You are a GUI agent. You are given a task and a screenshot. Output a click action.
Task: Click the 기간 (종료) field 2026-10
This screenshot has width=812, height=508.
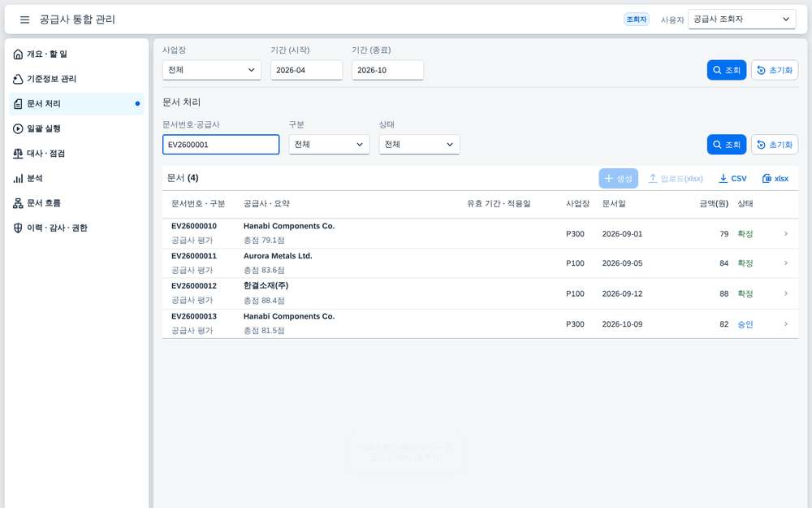coord(387,70)
